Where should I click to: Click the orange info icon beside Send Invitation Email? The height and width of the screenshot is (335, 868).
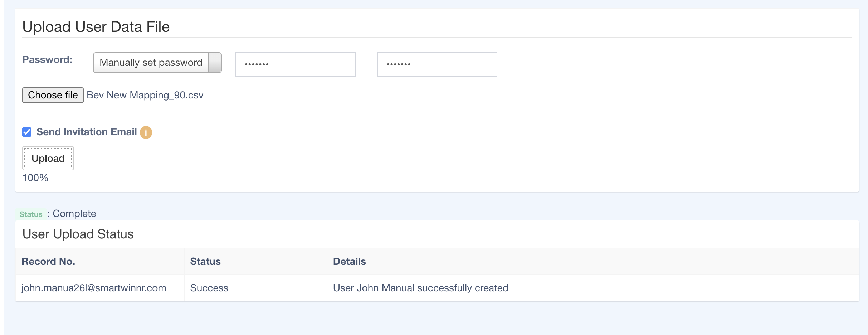tap(146, 132)
